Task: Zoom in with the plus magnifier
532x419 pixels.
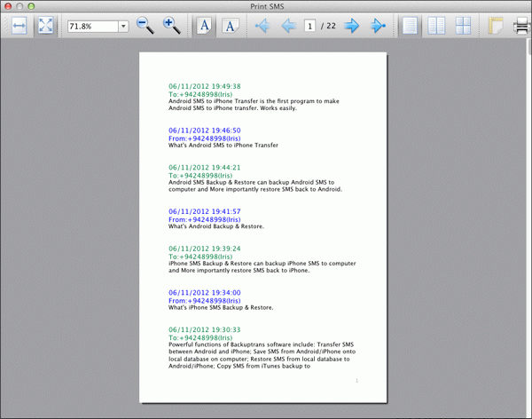Action: [x=172, y=26]
